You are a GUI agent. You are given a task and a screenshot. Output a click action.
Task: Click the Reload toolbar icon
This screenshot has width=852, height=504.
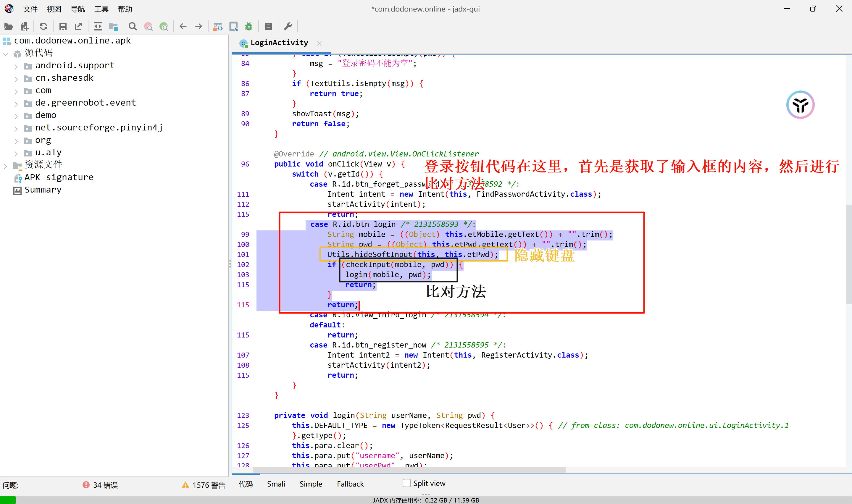click(43, 27)
